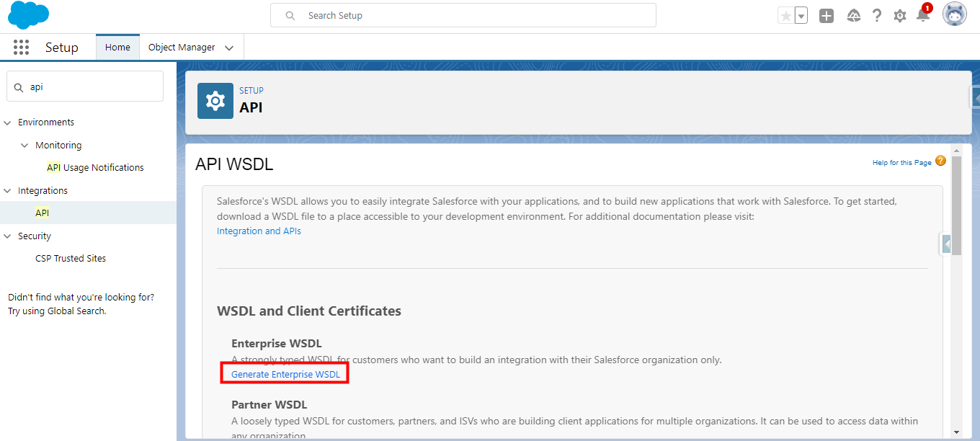Open the Integration and APIs link

[259, 231]
